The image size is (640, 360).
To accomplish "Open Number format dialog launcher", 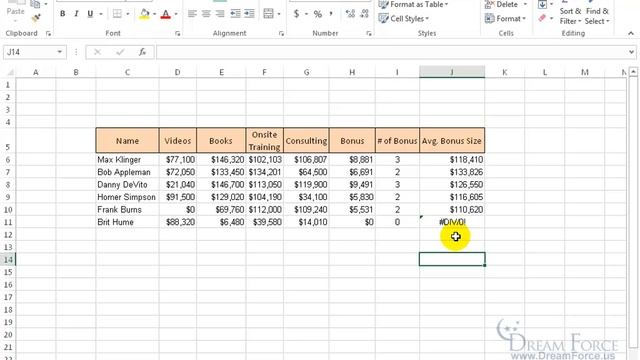I will [x=369, y=33].
